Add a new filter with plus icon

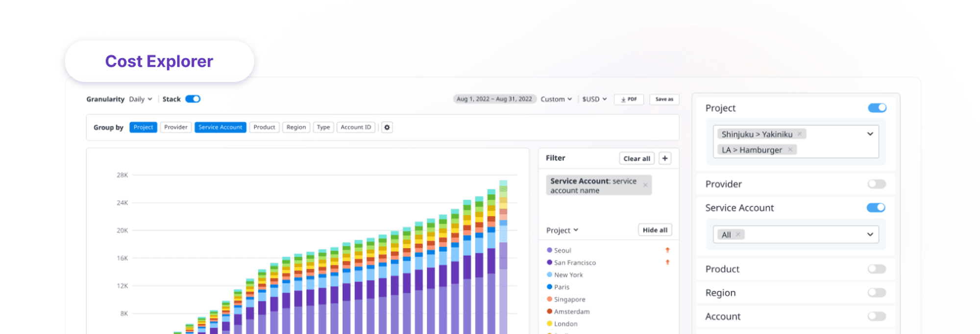coord(665,158)
